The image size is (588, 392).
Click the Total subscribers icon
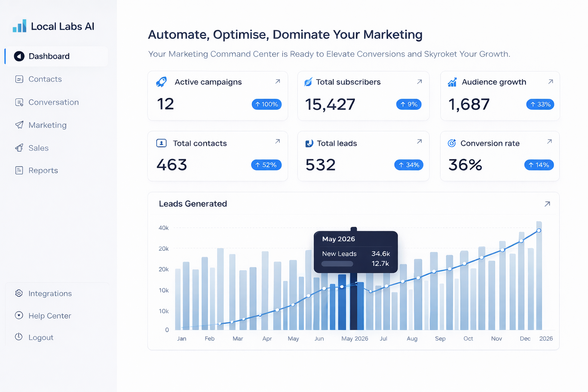click(x=308, y=82)
